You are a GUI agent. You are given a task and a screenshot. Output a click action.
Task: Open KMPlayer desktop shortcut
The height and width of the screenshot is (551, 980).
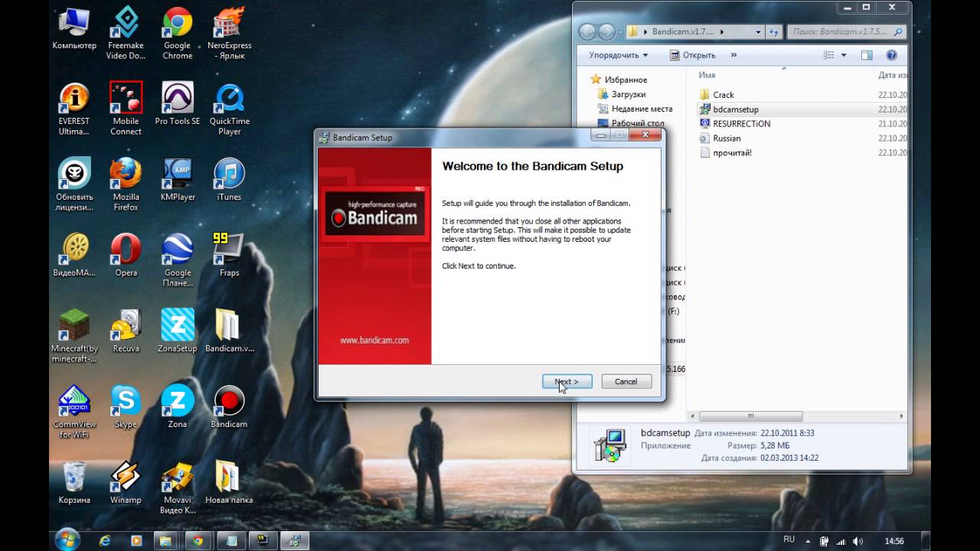(x=177, y=180)
